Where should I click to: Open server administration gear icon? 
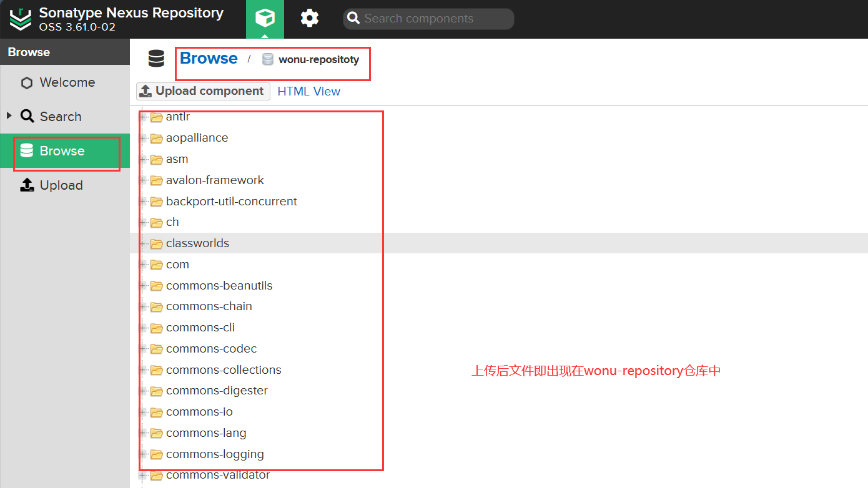pos(310,18)
